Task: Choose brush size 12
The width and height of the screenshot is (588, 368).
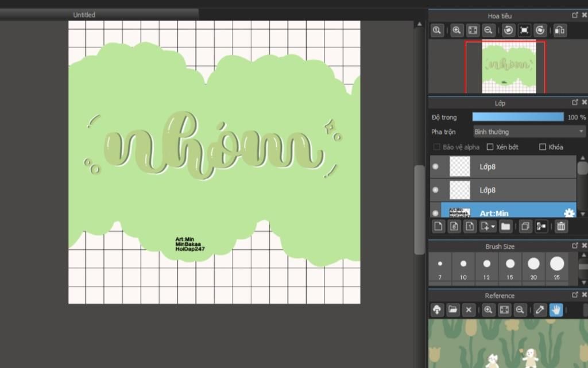Action: coord(486,267)
